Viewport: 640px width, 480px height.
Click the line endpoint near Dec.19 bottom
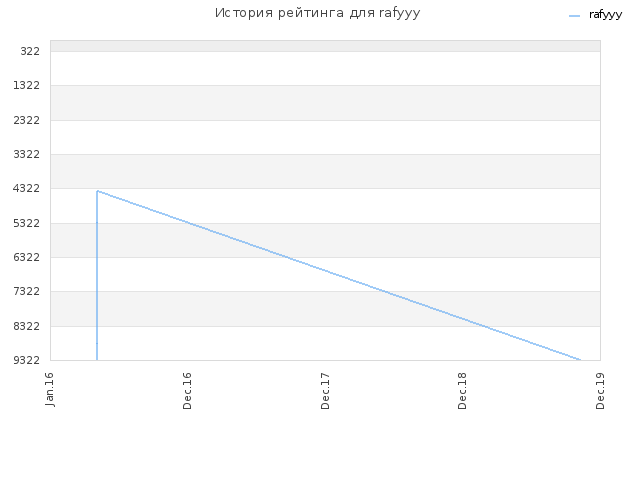tap(580, 360)
